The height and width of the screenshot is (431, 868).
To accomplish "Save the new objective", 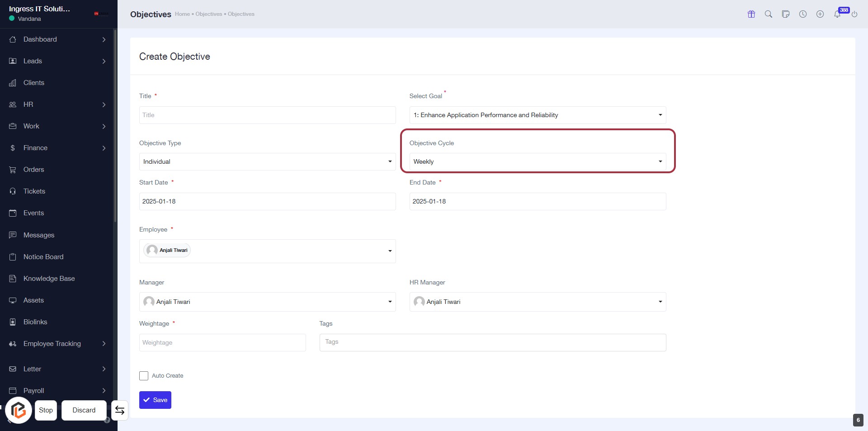I will click(155, 400).
